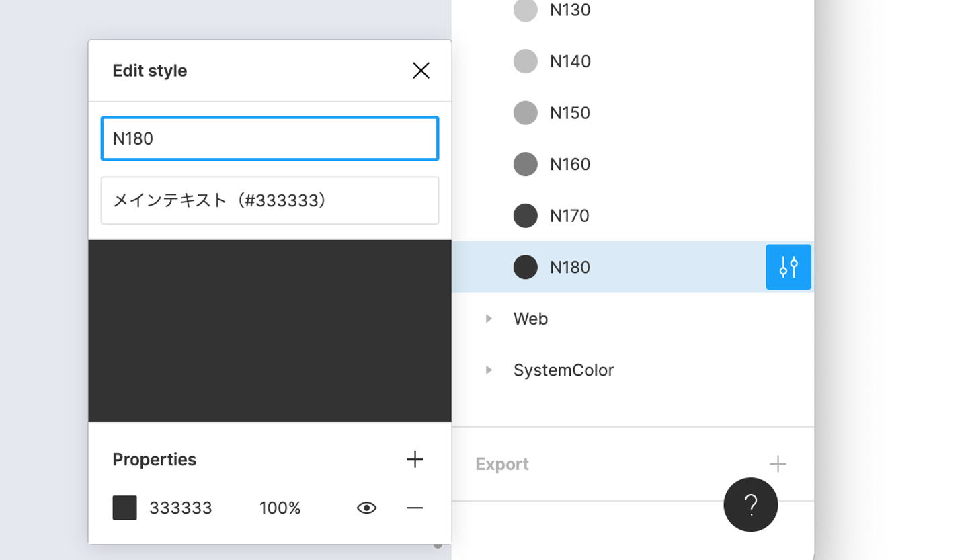The image size is (968, 560).
Task: Click the style name field N180
Action: [270, 138]
